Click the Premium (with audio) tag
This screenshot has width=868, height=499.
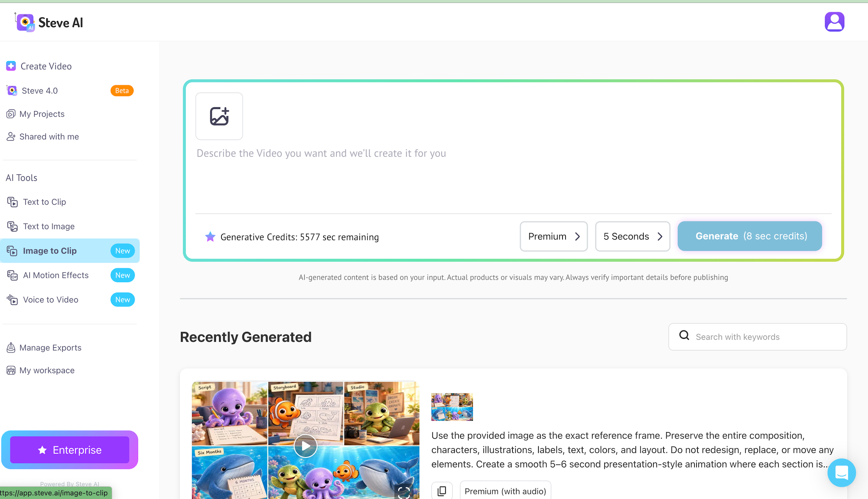505,491
